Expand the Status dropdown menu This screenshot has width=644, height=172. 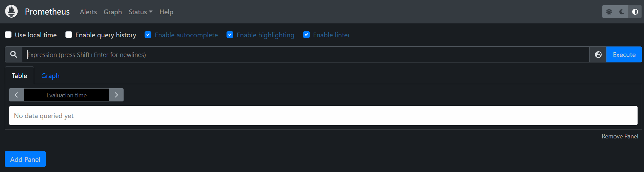click(141, 12)
